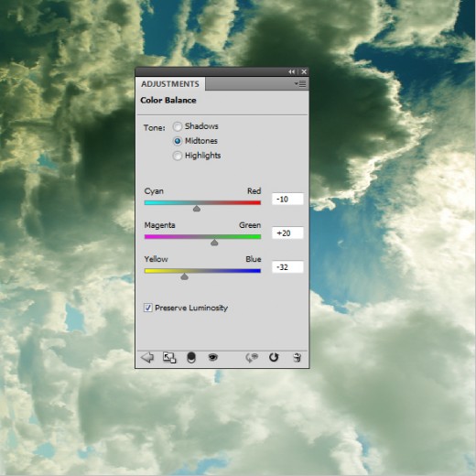This screenshot has height=476, width=476.
Task: Click the Magenta-Green slider handle
Action: [214, 243]
